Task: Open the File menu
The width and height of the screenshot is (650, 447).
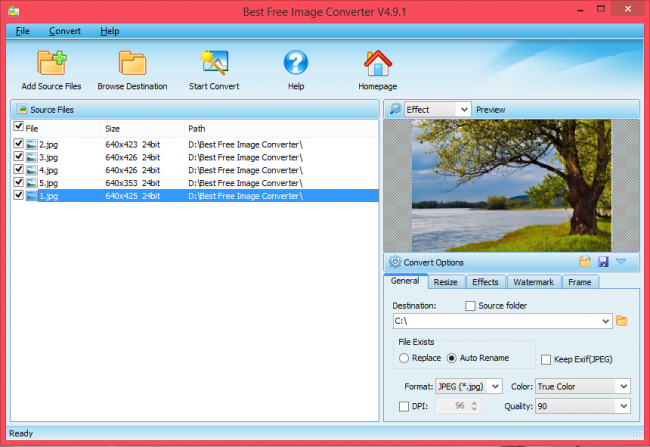Action: click(x=22, y=31)
